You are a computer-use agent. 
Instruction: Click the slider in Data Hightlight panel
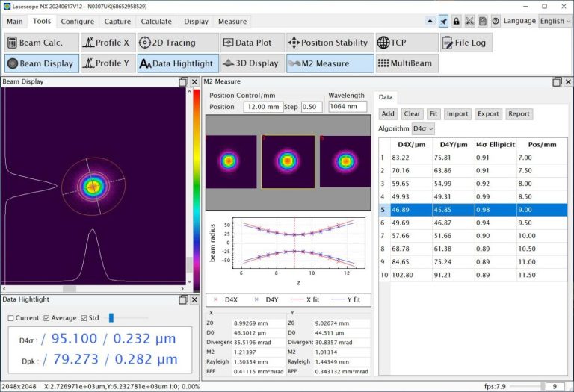111,318
